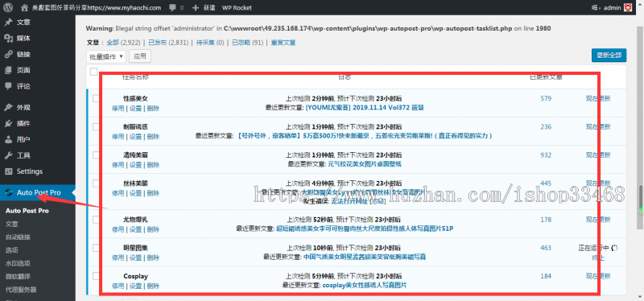Click 删除 for 清纯美眉 task

153,165
